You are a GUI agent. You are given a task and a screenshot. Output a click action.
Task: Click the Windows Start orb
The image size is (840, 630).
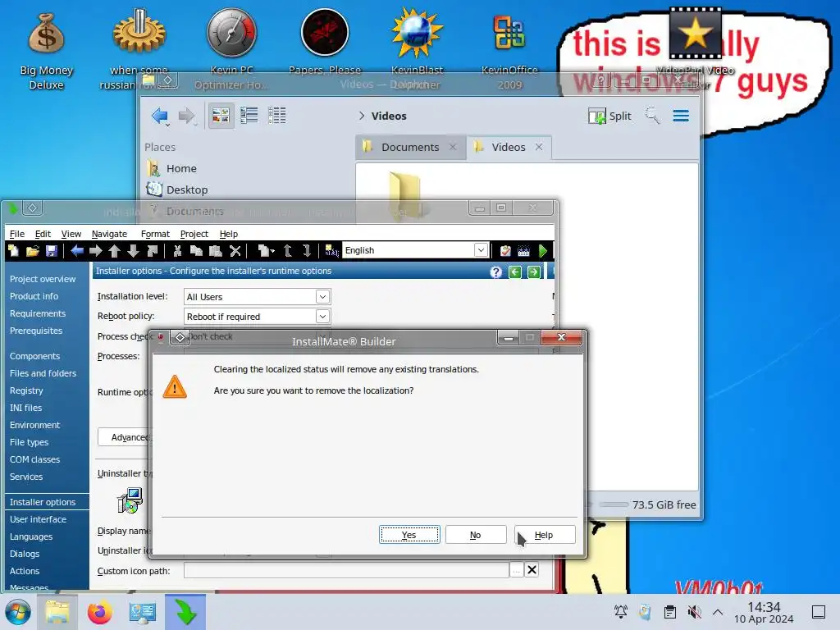17,612
